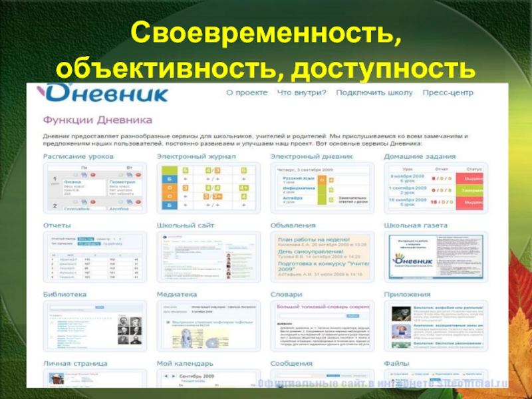Open the Личная страница heading link
This screenshot has height=399, width=532.
click(x=75, y=363)
